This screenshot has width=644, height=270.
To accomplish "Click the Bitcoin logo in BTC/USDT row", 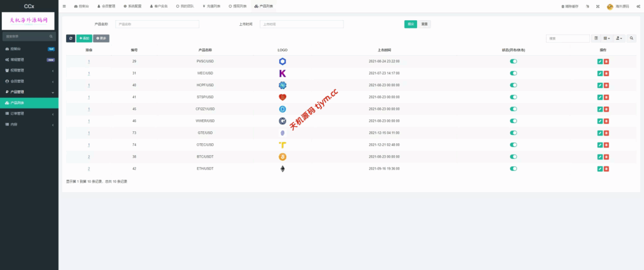I will pyautogui.click(x=282, y=157).
